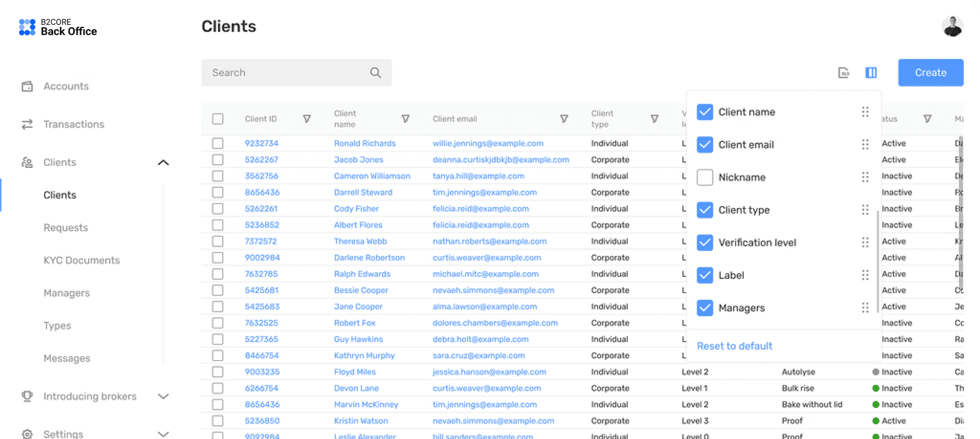The image size is (980, 439).
Task: Enable the Nickname column checkbox
Action: (x=704, y=177)
